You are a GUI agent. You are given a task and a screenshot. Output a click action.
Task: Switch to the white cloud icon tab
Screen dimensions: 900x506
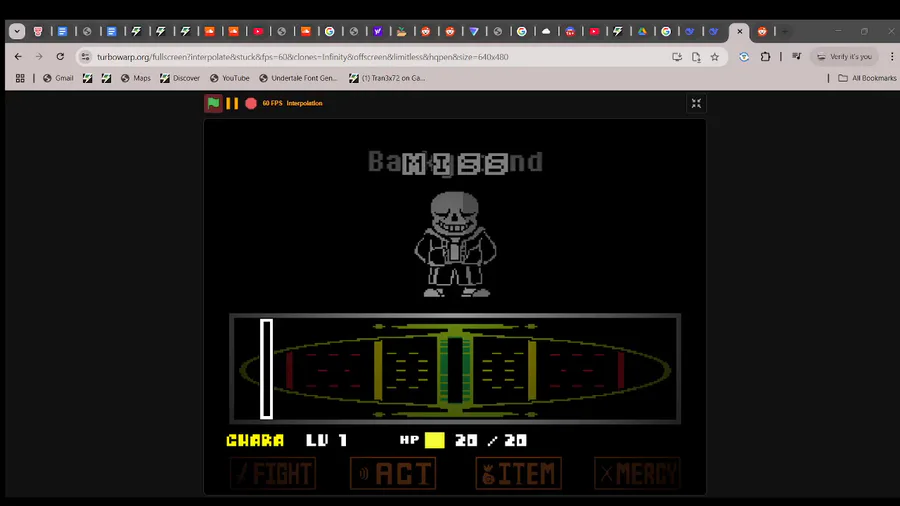pos(546,32)
